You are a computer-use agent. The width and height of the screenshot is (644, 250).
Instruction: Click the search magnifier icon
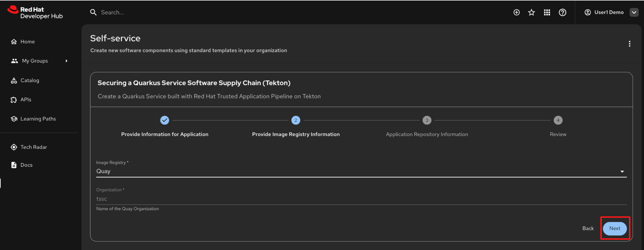pos(93,12)
